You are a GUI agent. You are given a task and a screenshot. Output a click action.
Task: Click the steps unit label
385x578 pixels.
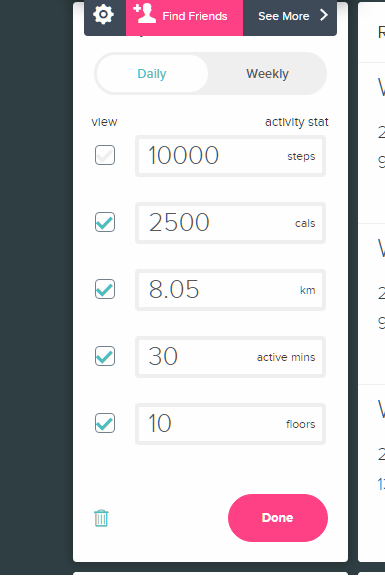pyautogui.click(x=301, y=156)
